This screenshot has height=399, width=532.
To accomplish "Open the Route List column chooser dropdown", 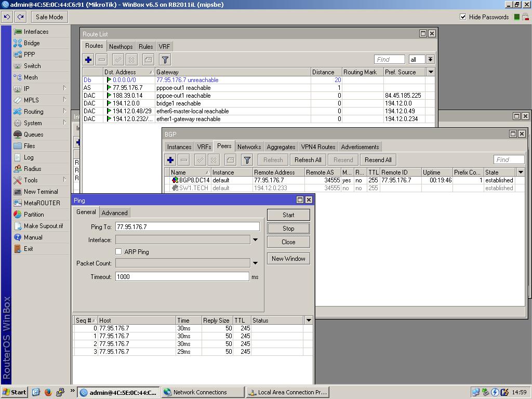I will (431, 72).
